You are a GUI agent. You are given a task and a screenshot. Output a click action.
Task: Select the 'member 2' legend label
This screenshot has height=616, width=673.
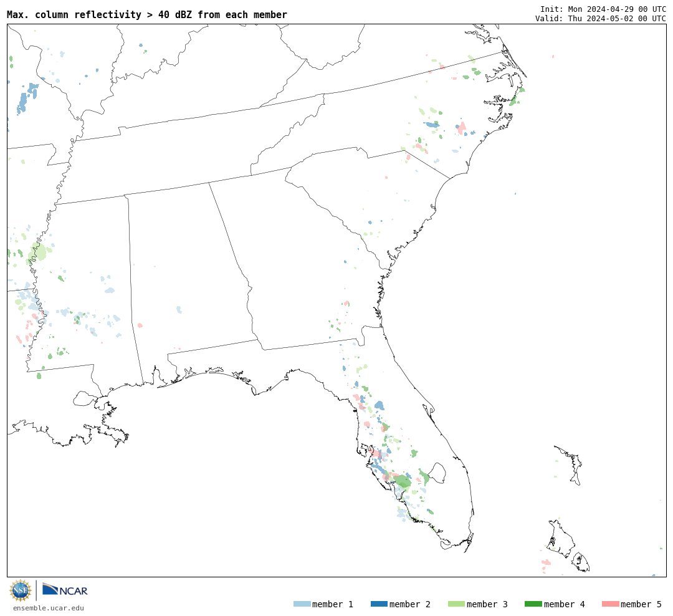[x=410, y=604]
